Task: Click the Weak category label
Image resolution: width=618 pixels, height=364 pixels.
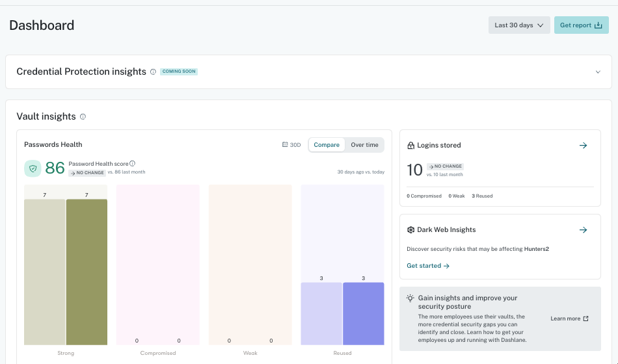Action: click(250, 354)
